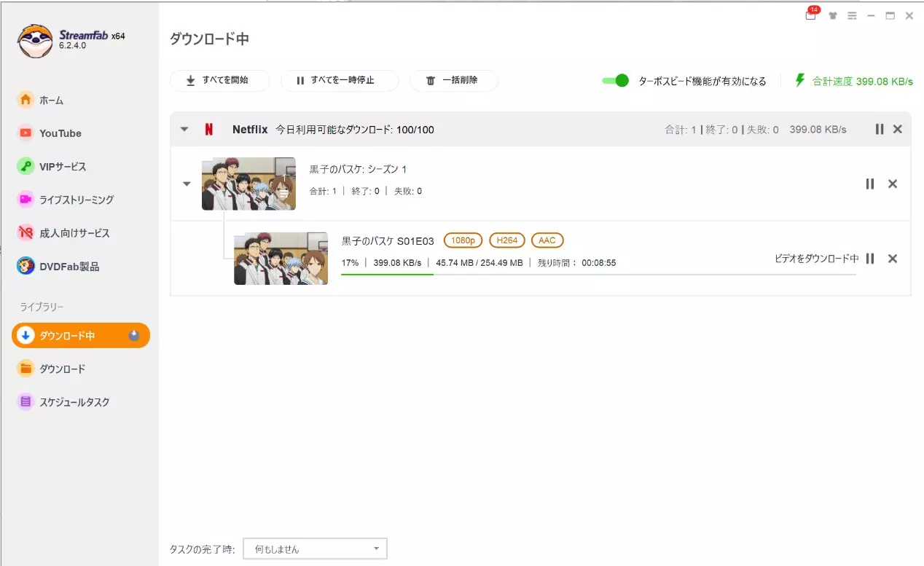
Task: Delete all tasks in bulk
Action: (453, 81)
